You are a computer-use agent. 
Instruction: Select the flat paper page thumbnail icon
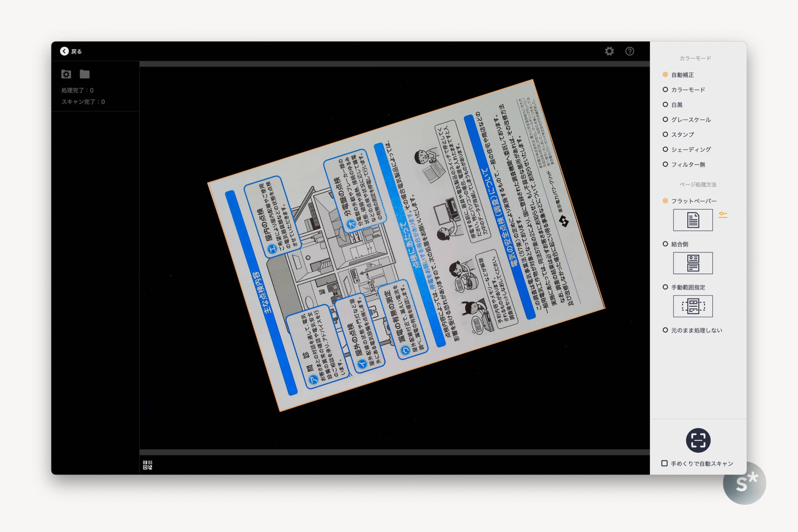693,220
